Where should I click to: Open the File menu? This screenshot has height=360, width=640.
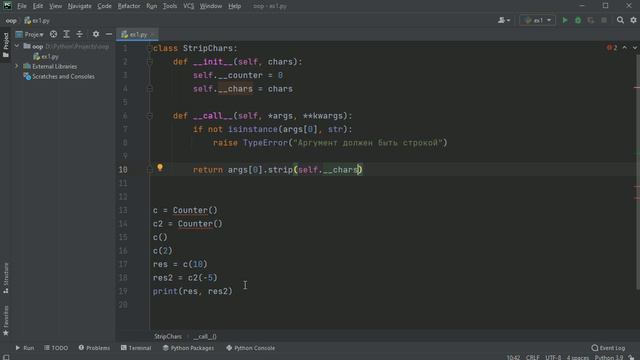pyautogui.click(x=22, y=6)
